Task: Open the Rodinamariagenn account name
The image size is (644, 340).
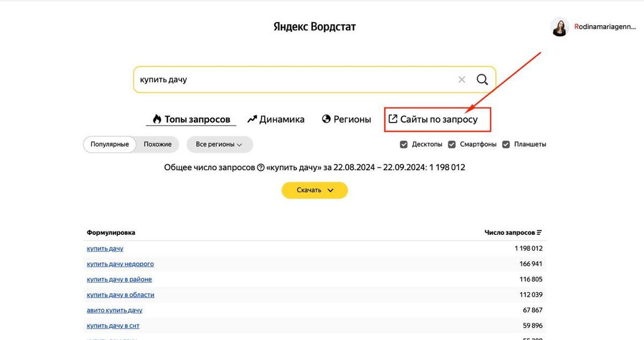Action: click(605, 26)
